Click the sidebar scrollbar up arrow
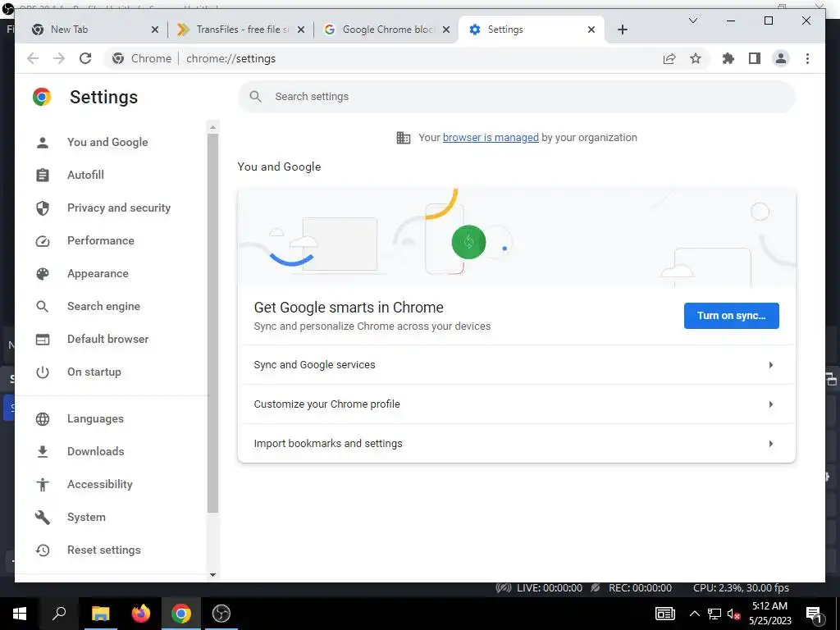 pos(212,127)
